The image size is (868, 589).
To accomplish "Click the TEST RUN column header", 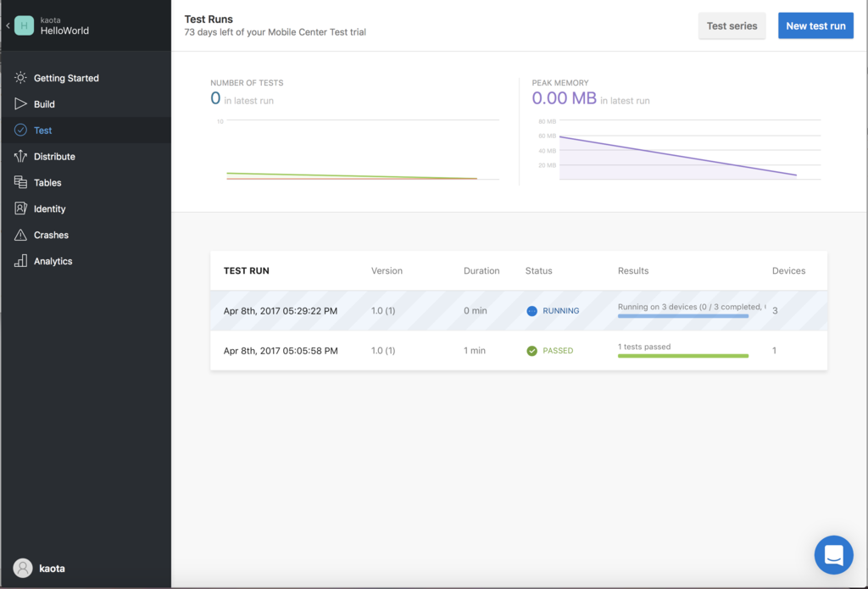I will [x=247, y=270].
